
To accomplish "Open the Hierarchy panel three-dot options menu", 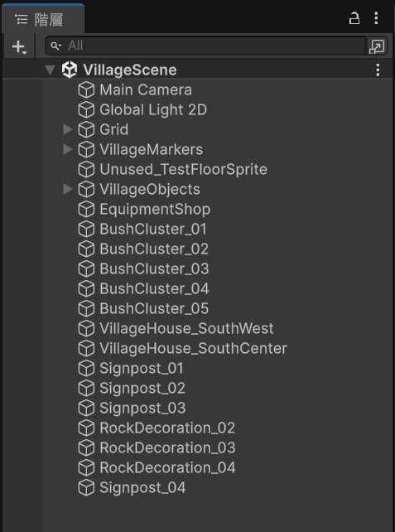I will (376, 18).
